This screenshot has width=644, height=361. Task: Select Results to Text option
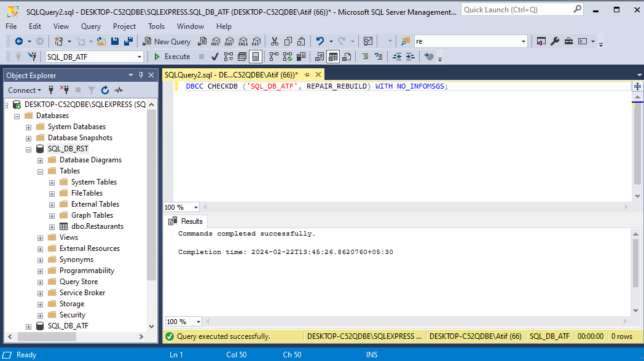click(319, 57)
